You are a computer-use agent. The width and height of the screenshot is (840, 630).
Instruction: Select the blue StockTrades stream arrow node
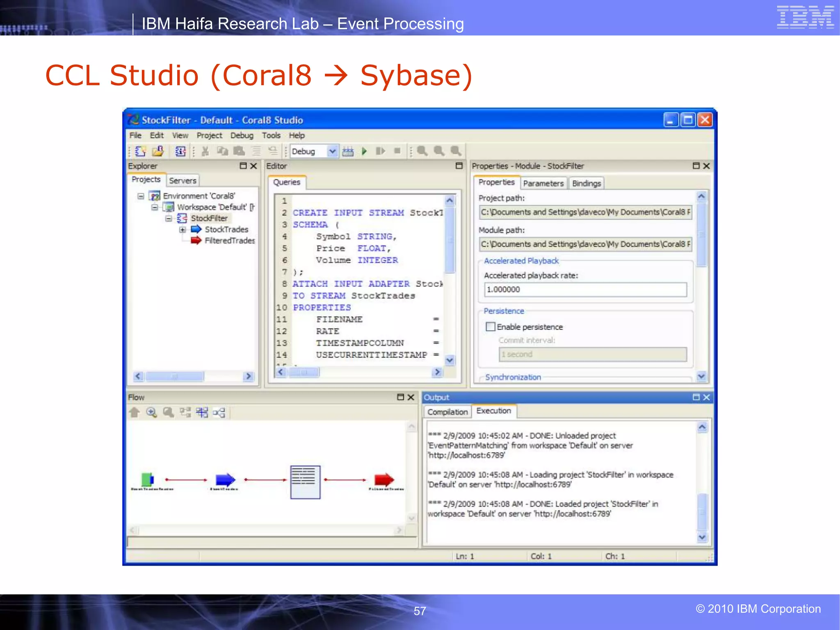[225, 479]
